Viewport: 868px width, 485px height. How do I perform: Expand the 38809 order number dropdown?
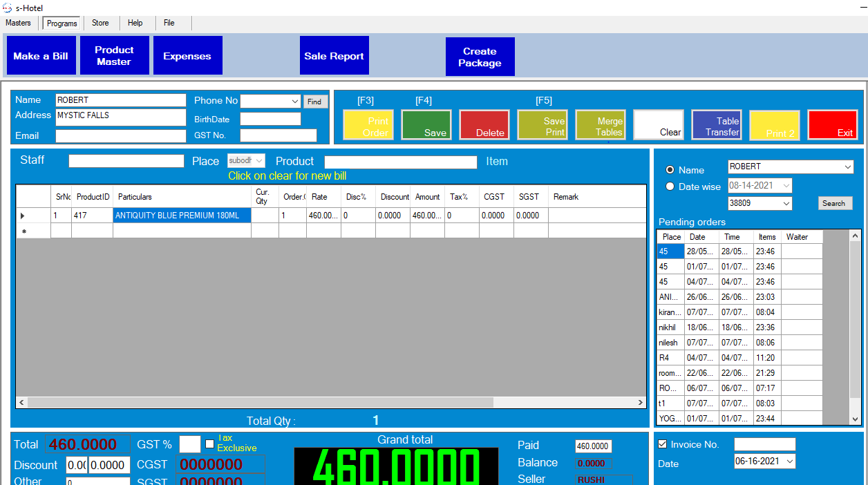(x=786, y=204)
